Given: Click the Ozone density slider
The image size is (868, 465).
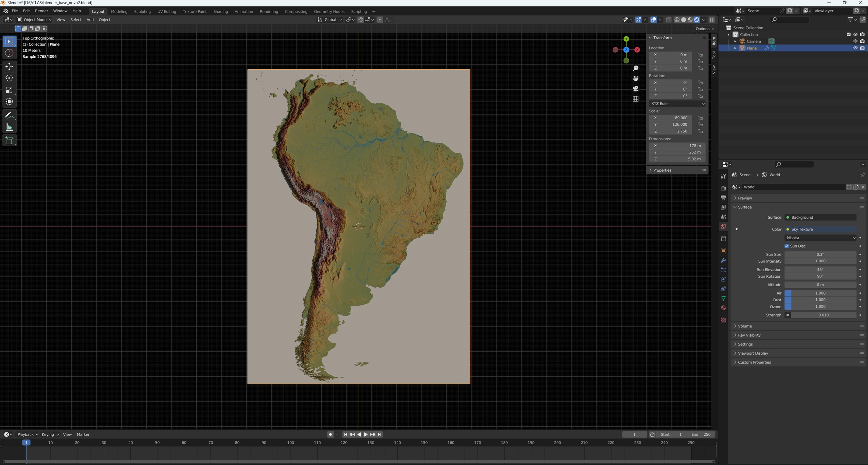Looking at the screenshot, I should [820, 307].
